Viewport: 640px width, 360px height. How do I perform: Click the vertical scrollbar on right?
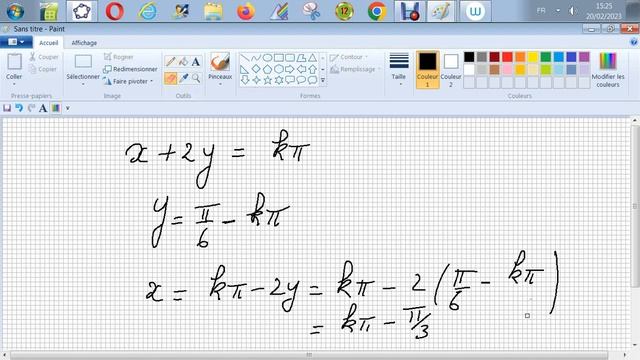[635, 206]
